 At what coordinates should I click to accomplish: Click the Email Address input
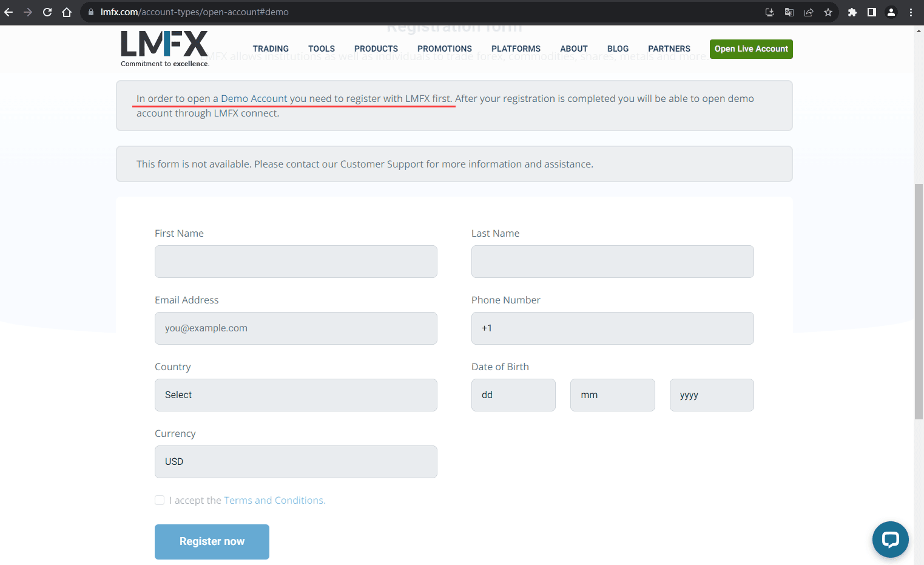point(296,328)
